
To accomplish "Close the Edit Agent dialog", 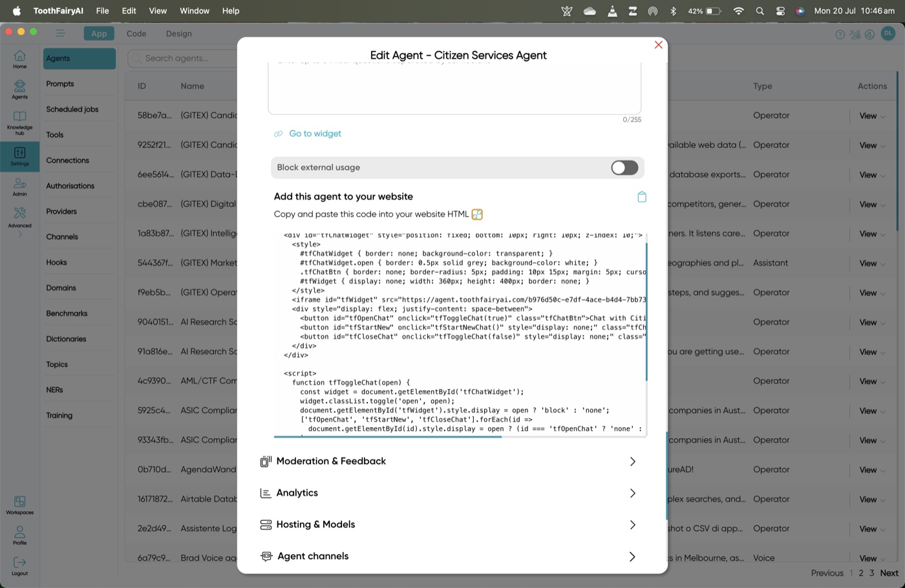I will coord(658,45).
